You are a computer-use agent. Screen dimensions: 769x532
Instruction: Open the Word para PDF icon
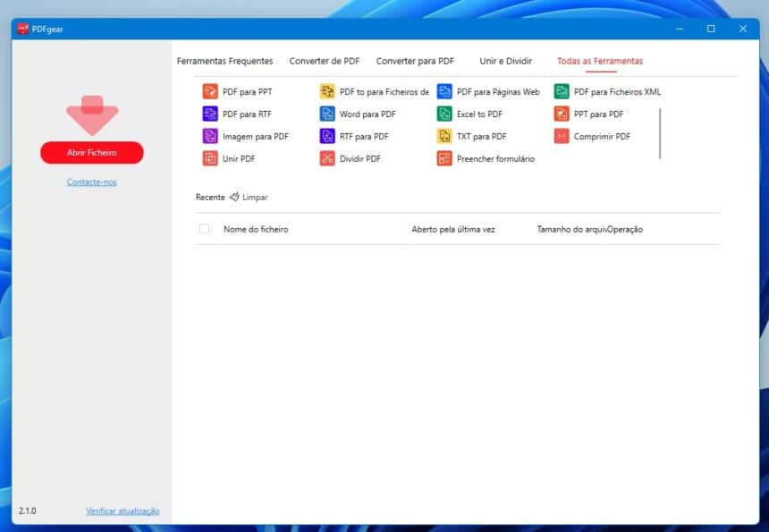click(x=327, y=114)
